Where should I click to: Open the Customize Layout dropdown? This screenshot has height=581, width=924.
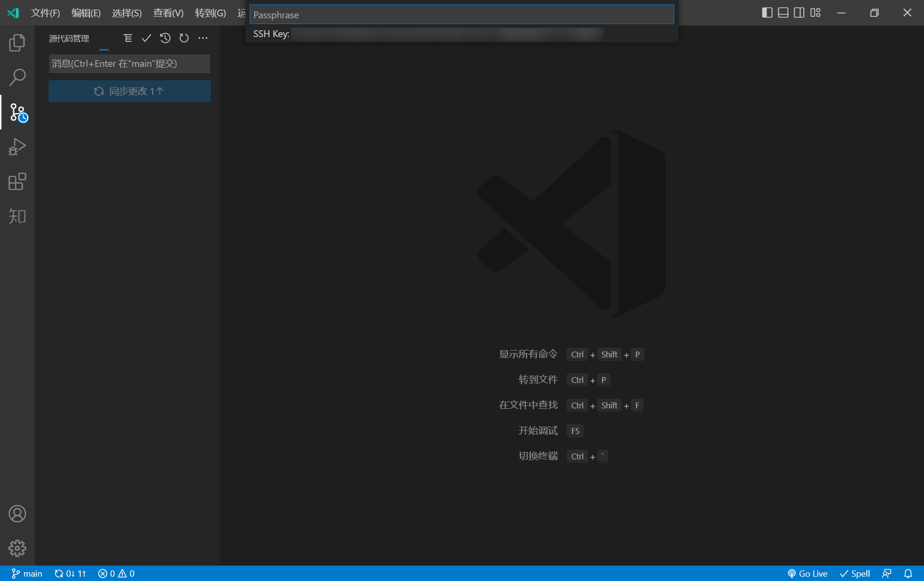816,13
